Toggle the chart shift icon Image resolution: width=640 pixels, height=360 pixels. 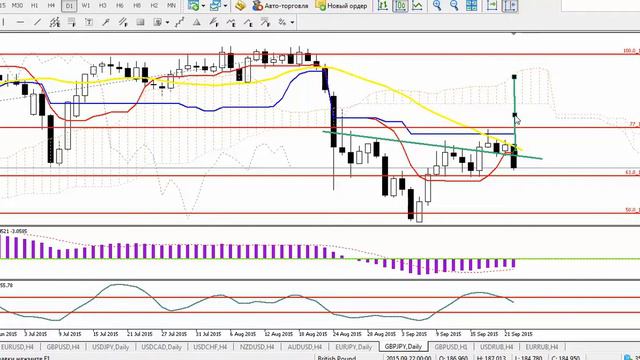(510, 6)
